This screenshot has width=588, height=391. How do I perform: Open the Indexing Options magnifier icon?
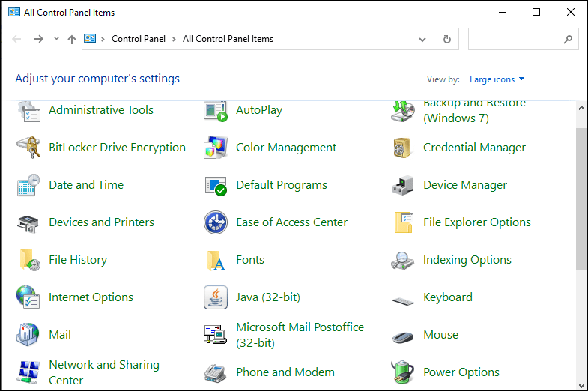tap(402, 260)
